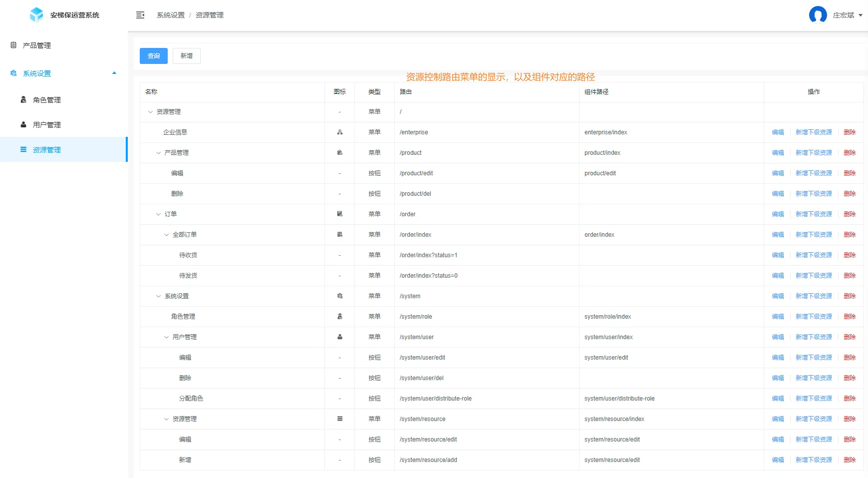
Task: Delete the 企业信息 resource row
Action: pyautogui.click(x=850, y=132)
